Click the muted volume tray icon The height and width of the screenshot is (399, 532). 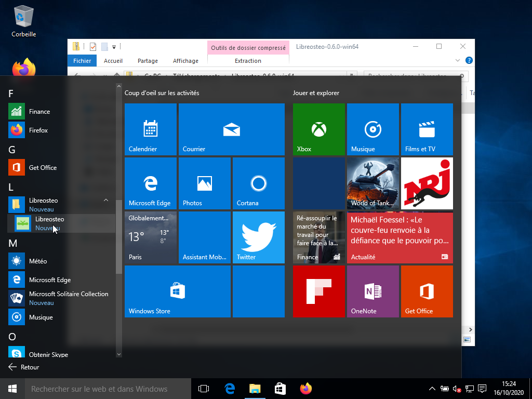(457, 389)
